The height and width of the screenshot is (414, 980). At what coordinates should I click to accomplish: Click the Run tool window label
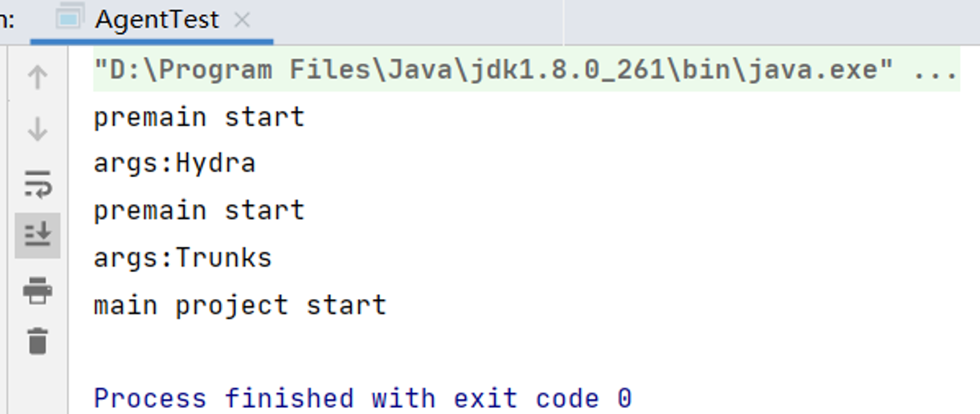click(7, 21)
